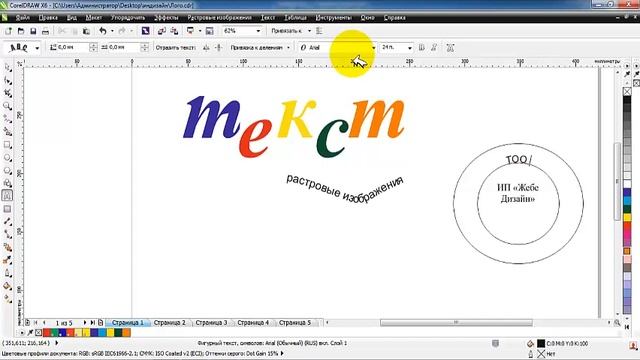Screen dimensions: 640x360
Task: Click the Export icon
Action: pyautogui.click(x=174, y=31)
